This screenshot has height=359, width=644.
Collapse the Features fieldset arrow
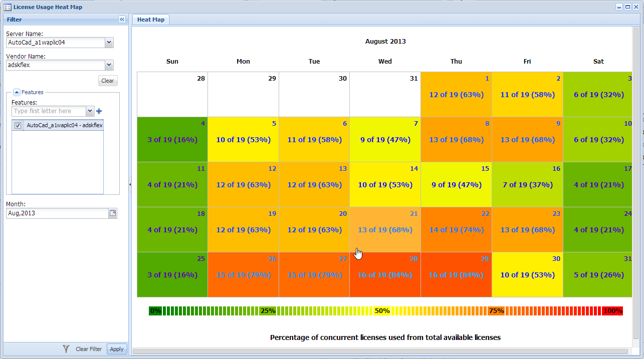point(17,92)
